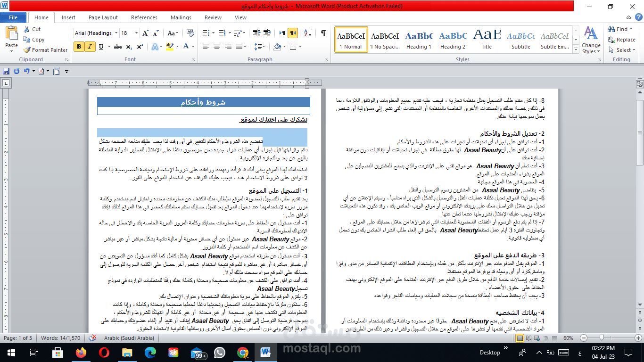Image resolution: width=644 pixels, height=362 pixels.
Task: Click the Copy icon in Clipboard
Action: pyautogui.click(x=26, y=40)
